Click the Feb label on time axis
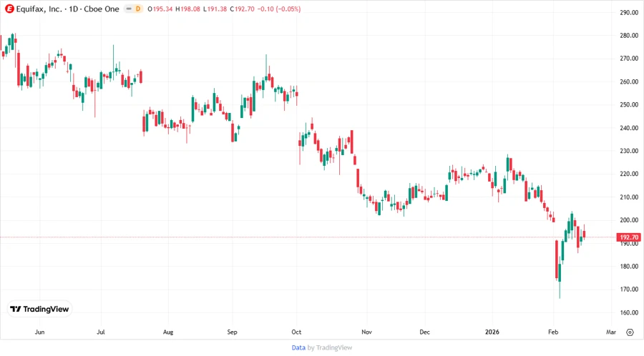This screenshot has height=356, width=644. coord(553,332)
